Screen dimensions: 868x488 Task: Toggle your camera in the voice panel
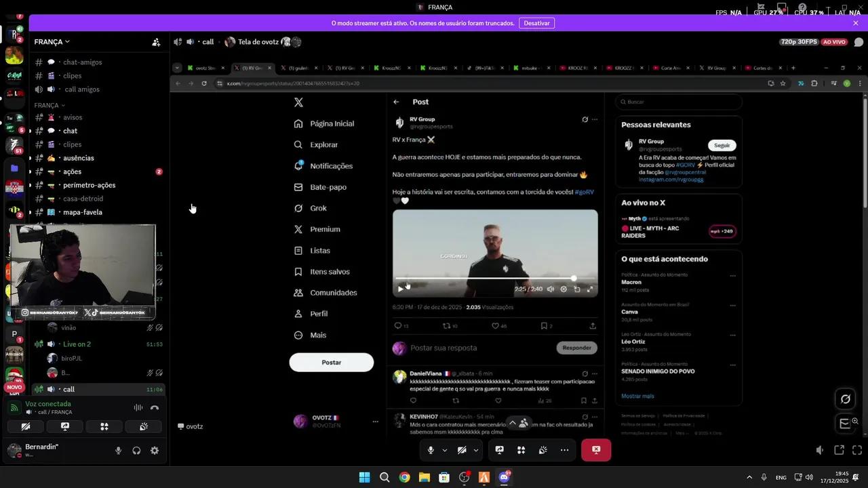coord(25,426)
